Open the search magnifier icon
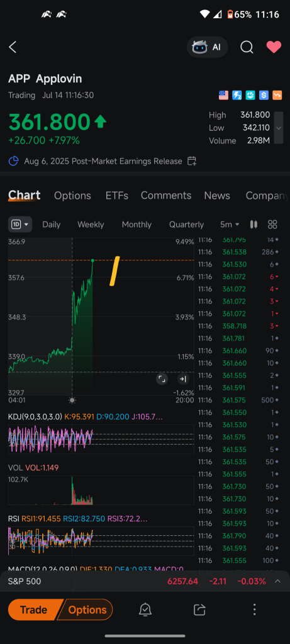 tap(247, 47)
